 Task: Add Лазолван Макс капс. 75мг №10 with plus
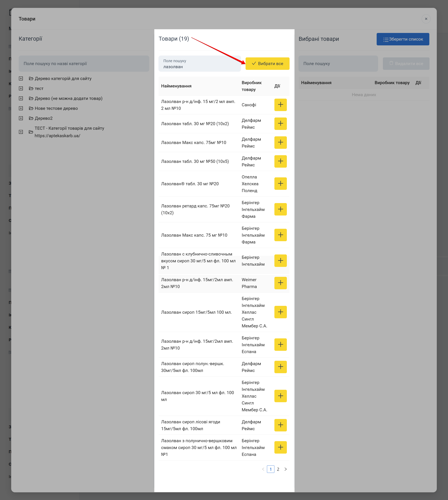(280, 142)
